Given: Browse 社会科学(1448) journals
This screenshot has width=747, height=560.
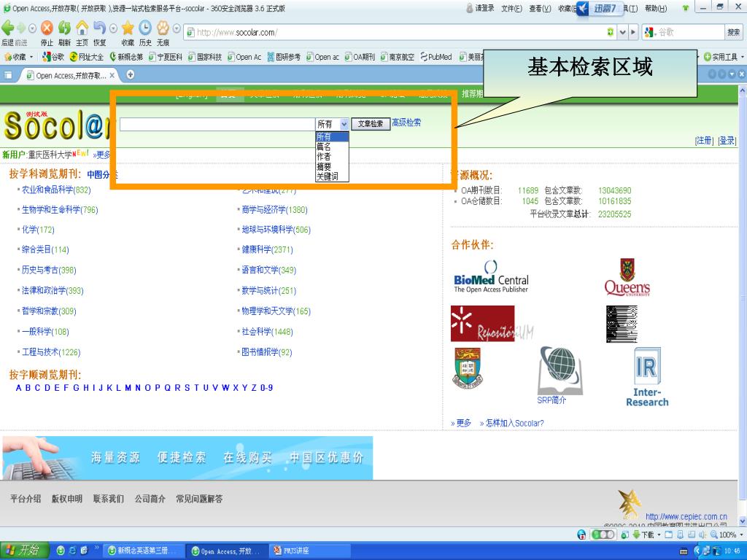Looking at the screenshot, I should (267, 332).
